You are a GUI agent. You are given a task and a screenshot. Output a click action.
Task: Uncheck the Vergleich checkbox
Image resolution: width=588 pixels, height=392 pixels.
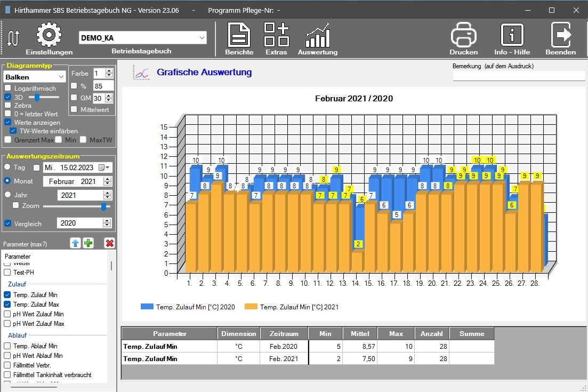(8, 223)
